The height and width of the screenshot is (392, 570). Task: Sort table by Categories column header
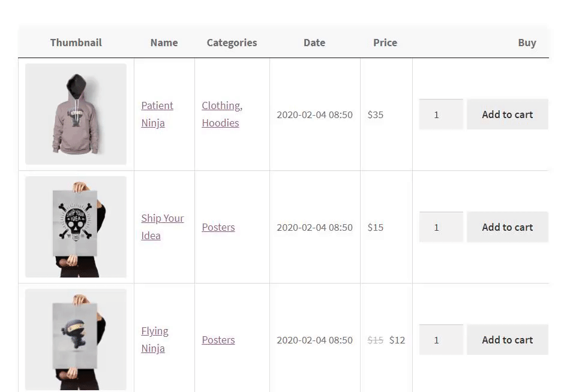pyautogui.click(x=232, y=43)
